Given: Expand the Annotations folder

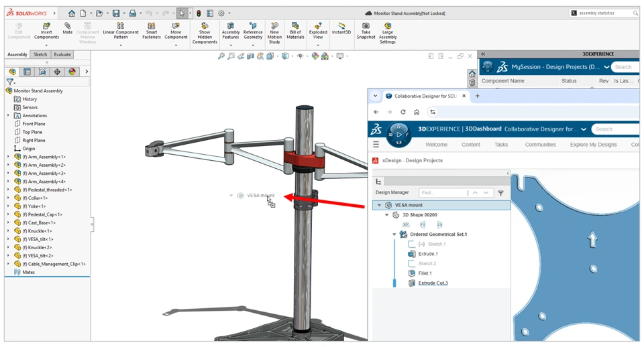Looking at the screenshot, I should [x=8, y=115].
